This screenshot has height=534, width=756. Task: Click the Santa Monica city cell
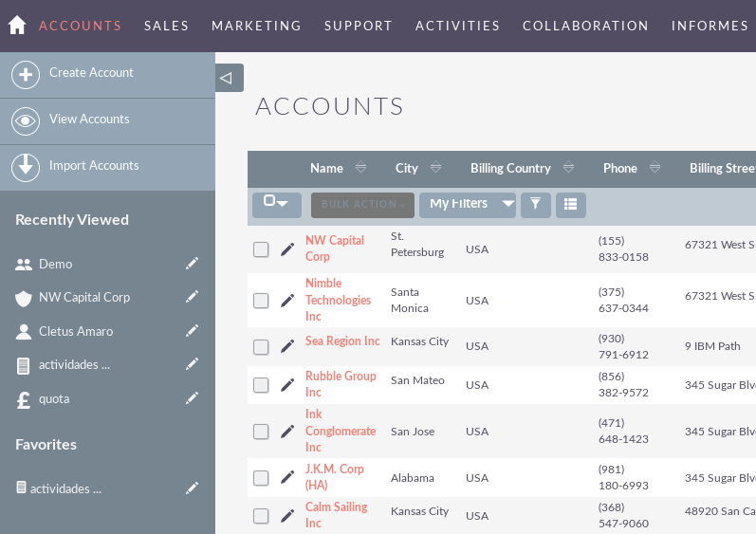click(410, 300)
